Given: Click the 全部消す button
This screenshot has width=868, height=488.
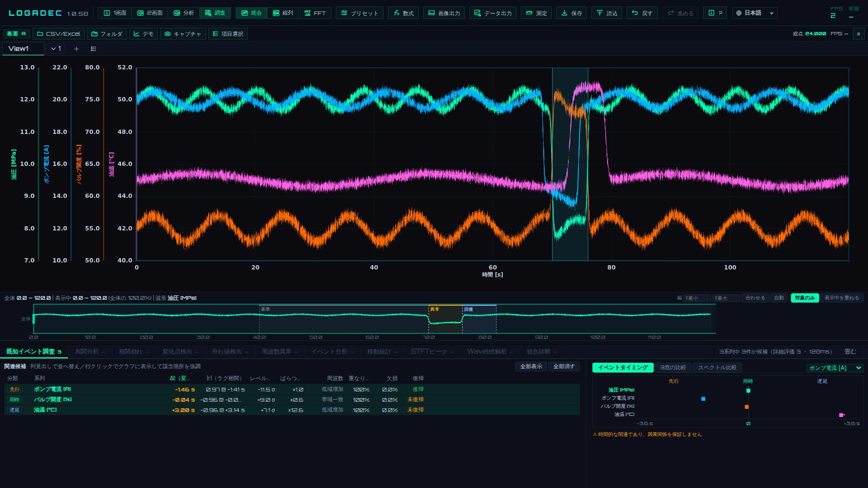Looking at the screenshot, I should coord(564,367).
